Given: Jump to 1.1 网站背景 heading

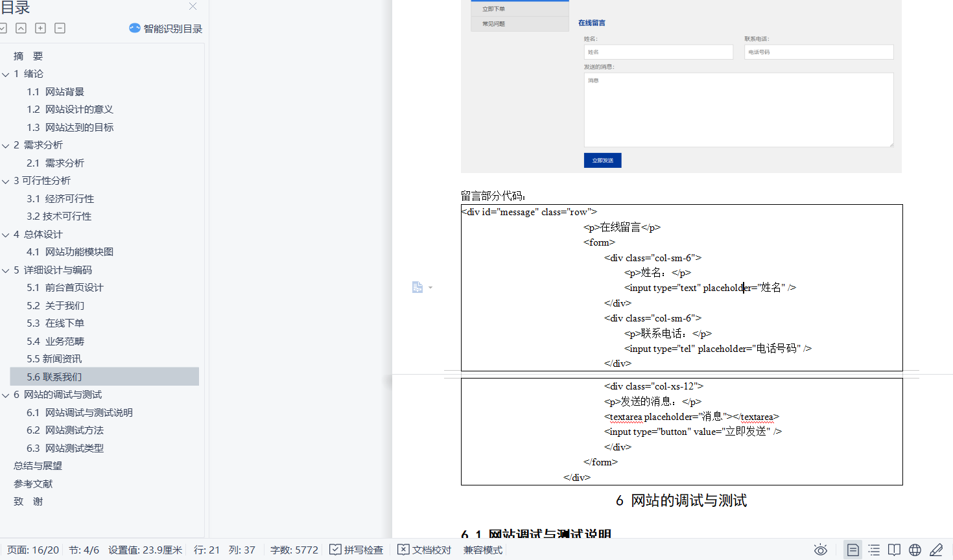Looking at the screenshot, I should pos(56,92).
